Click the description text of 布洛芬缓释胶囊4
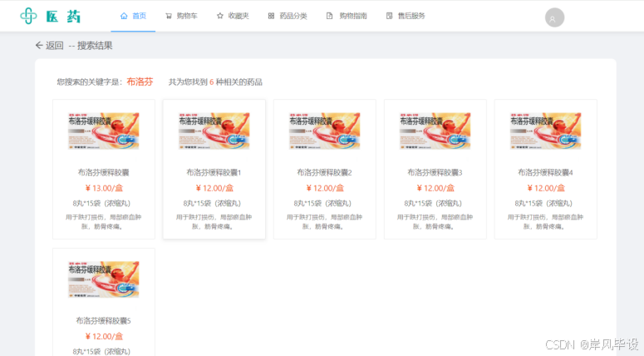The width and height of the screenshot is (644, 356). 545,221
